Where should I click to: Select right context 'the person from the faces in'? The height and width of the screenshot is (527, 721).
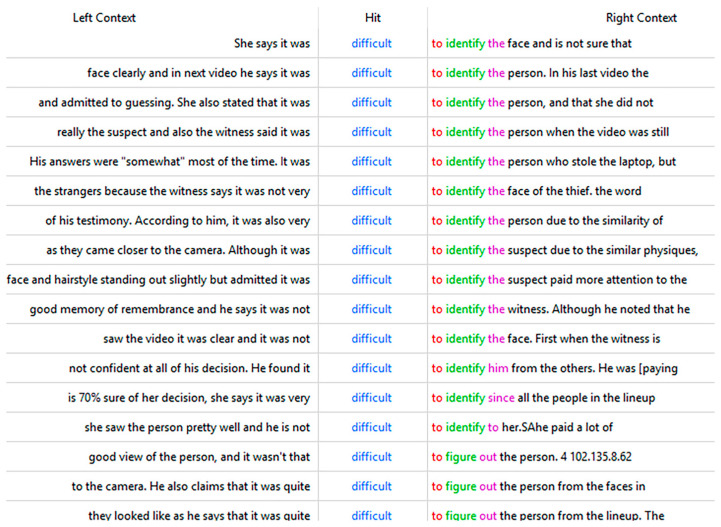[572, 486]
